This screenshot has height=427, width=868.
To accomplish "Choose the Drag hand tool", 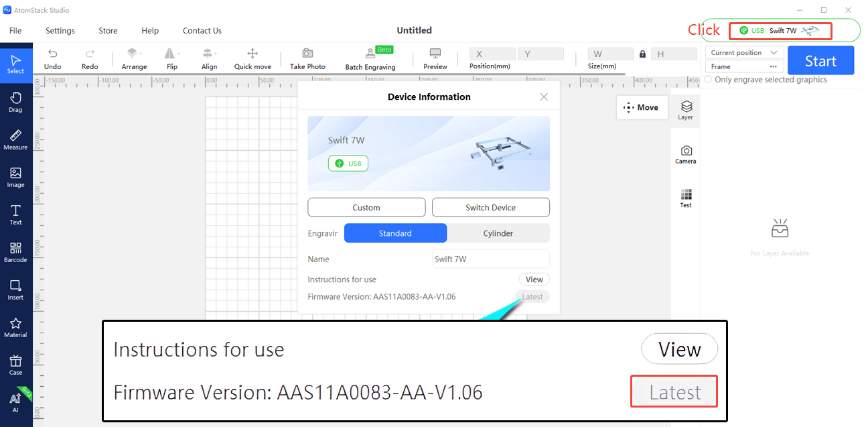I will pos(15,102).
